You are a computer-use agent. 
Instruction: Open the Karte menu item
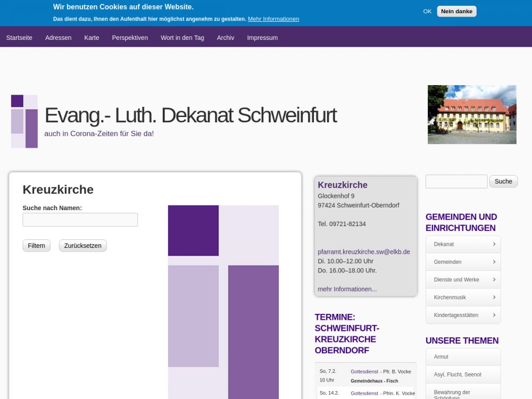coord(92,38)
